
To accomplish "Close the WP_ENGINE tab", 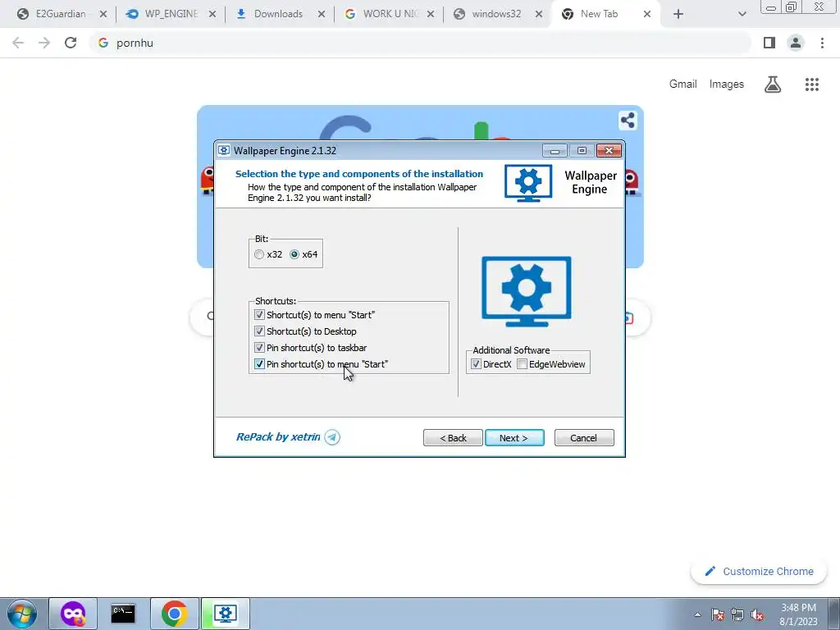I will pos(212,14).
